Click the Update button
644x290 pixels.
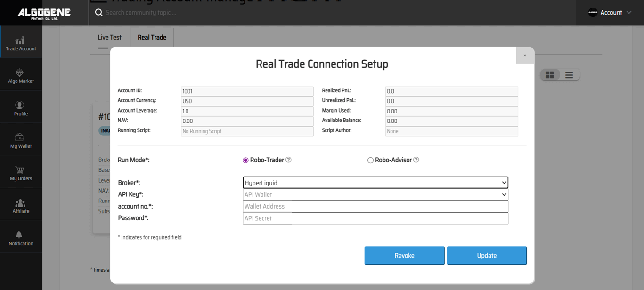coord(487,255)
